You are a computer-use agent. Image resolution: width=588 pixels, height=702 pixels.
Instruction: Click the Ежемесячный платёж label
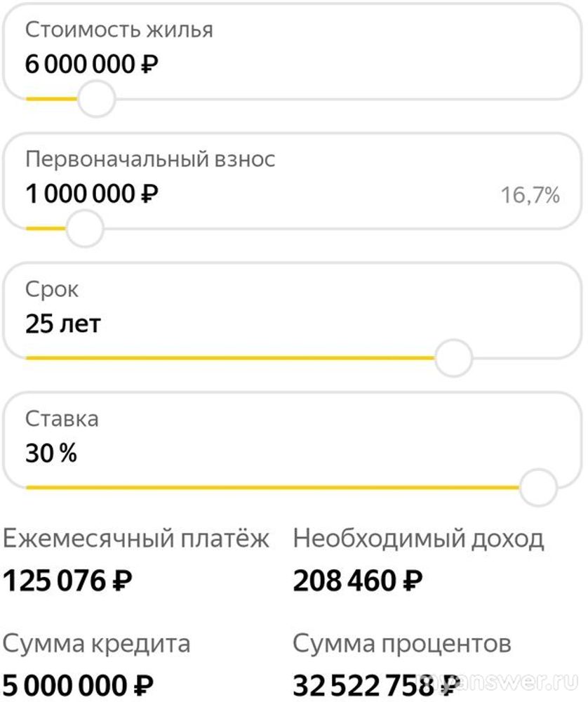click(136, 539)
